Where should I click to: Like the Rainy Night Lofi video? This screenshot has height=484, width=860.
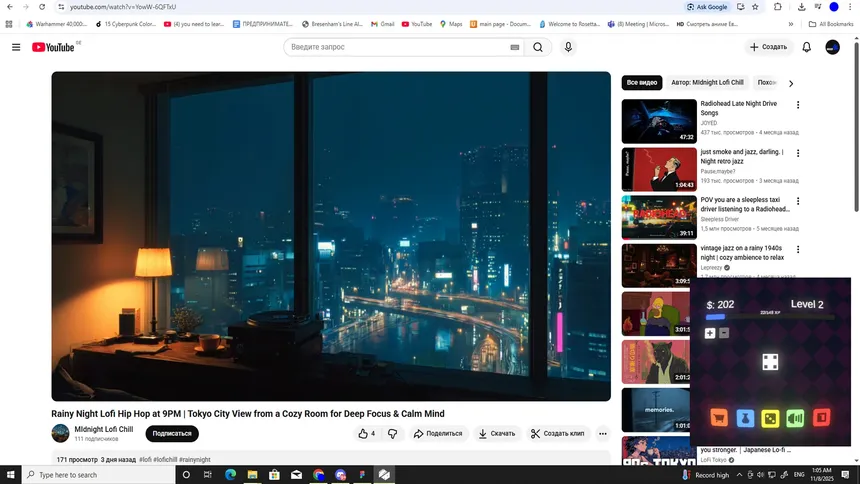tap(366, 433)
